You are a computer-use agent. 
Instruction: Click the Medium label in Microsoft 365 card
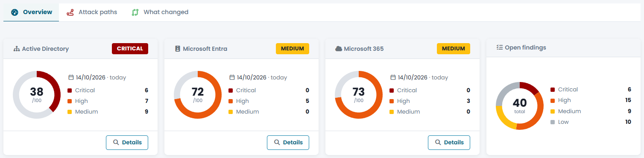pos(408,112)
